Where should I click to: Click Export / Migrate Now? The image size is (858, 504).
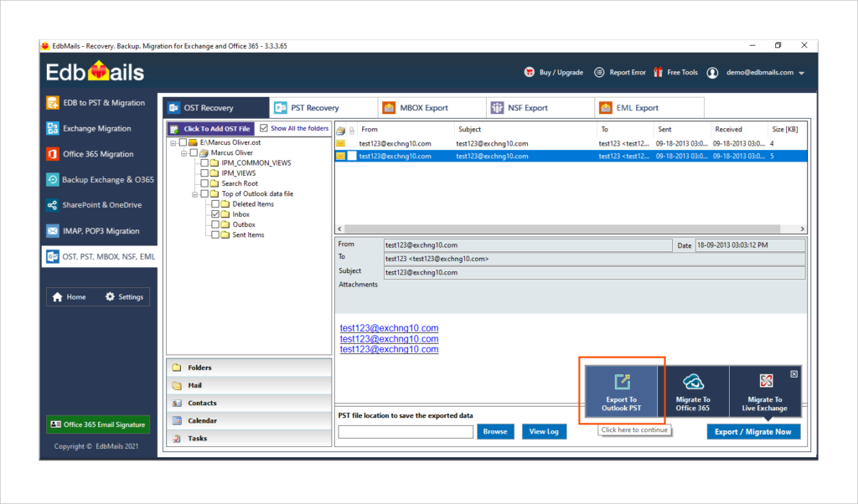coord(753,432)
